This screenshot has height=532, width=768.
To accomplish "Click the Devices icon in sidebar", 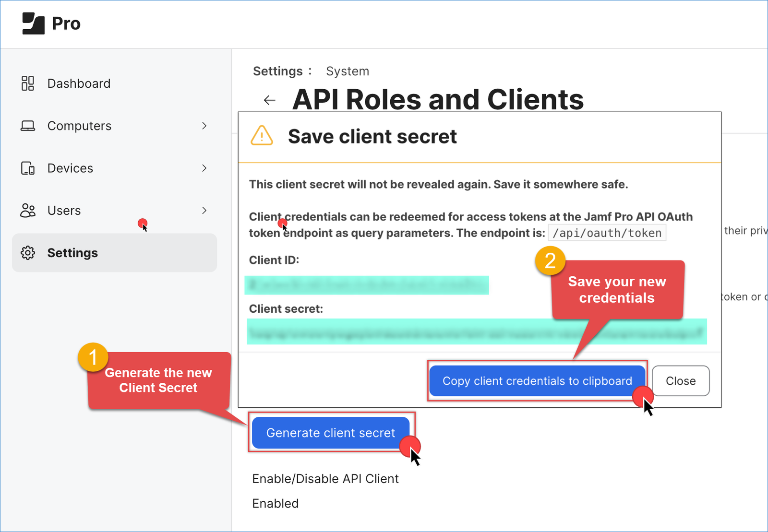I will pyautogui.click(x=28, y=168).
